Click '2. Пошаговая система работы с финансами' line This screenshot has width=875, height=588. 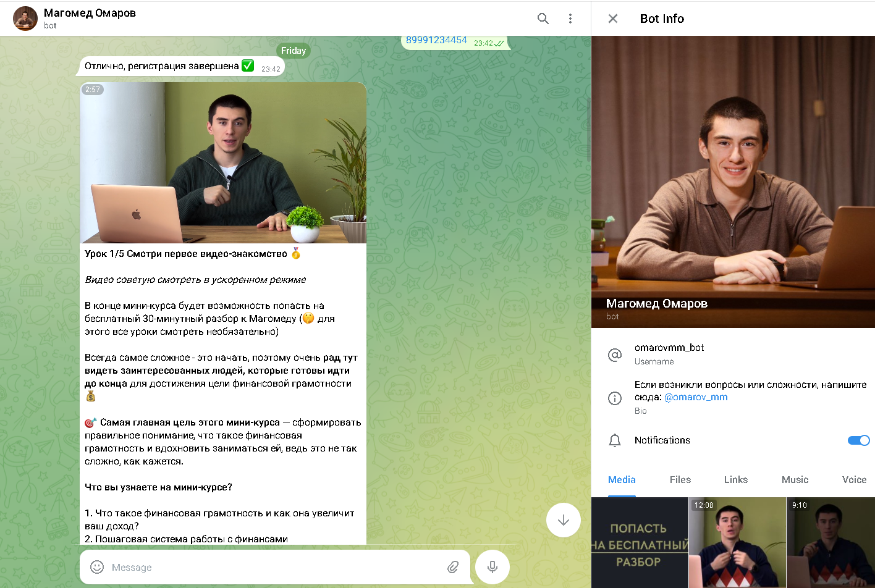(x=186, y=539)
